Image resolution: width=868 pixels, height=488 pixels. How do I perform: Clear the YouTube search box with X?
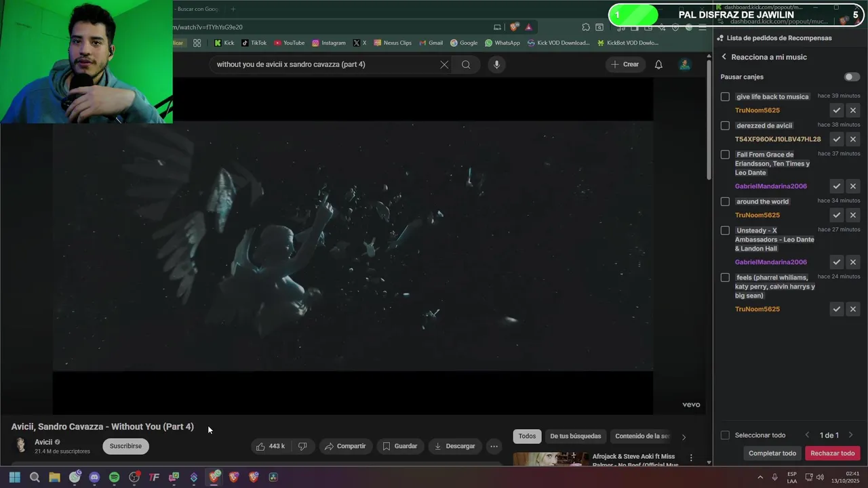coord(444,64)
